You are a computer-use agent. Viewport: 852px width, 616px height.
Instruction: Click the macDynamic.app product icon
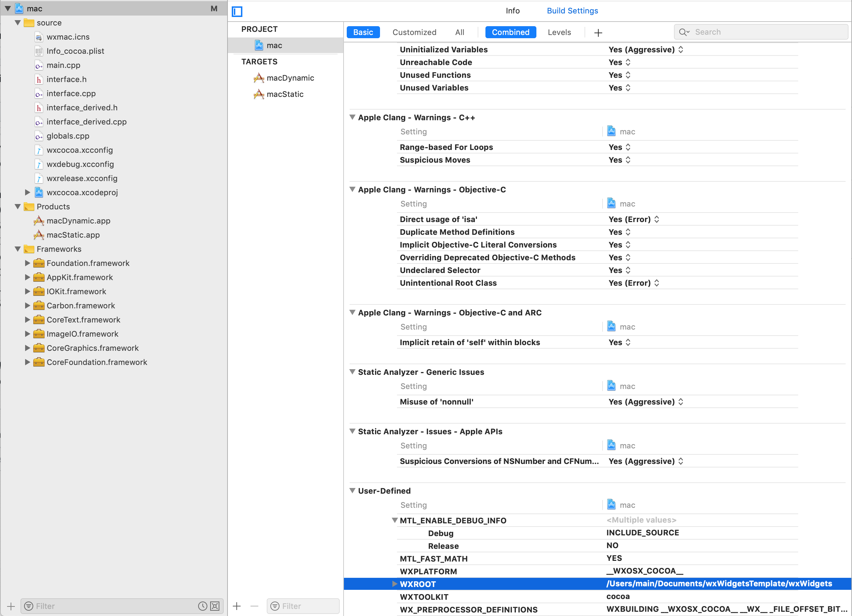point(39,221)
